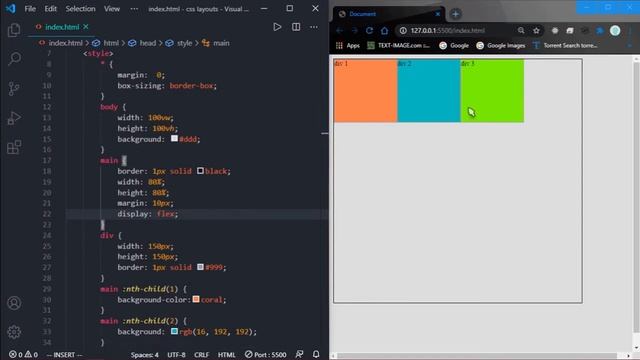The image size is (640, 360).
Task: Click UTF-8 encoding status item
Action: [x=176, y=355]
